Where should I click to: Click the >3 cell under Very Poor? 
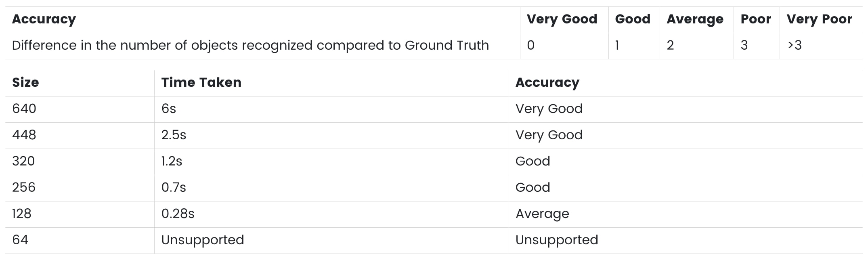pos(795,45)
